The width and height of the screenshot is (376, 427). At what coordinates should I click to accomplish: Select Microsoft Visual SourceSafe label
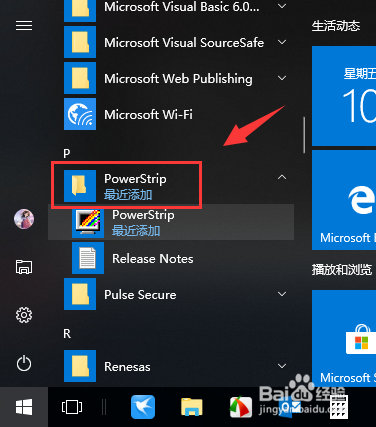click(x=184, y=43)
